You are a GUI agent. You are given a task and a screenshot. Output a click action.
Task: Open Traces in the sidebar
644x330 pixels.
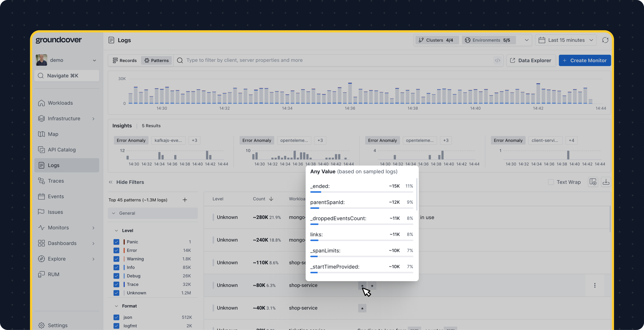(x=56, y=181)
